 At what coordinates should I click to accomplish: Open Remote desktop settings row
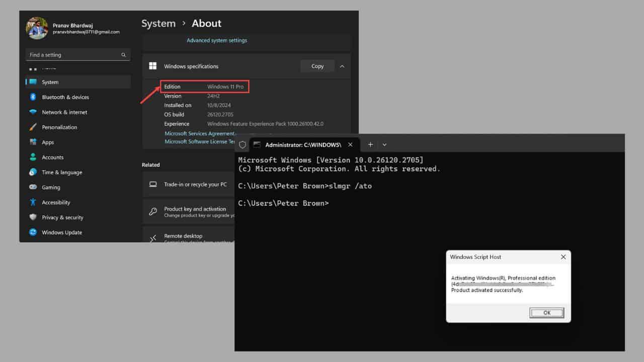pos(189,235)
